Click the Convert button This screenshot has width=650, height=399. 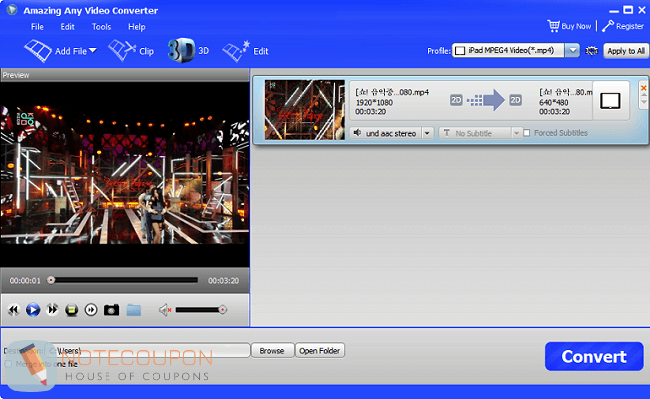(x=594, y=356)
